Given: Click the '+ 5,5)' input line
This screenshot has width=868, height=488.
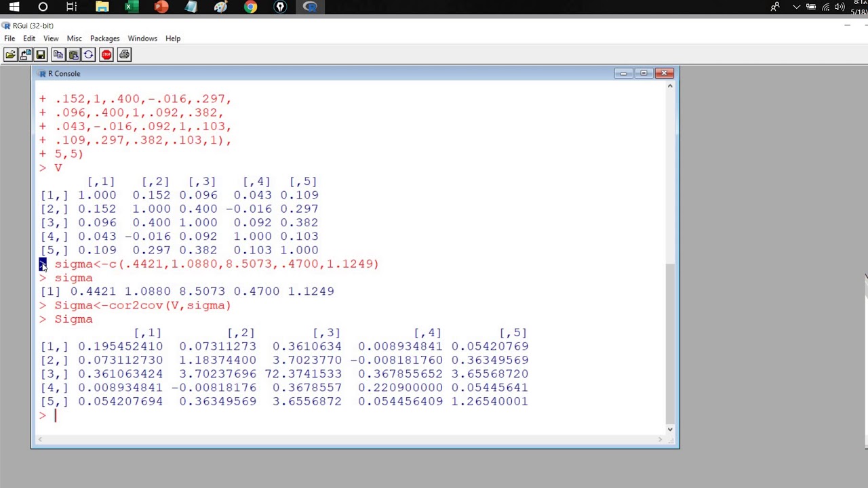Looking at the screenshot, I should click(x=61, y=154).
